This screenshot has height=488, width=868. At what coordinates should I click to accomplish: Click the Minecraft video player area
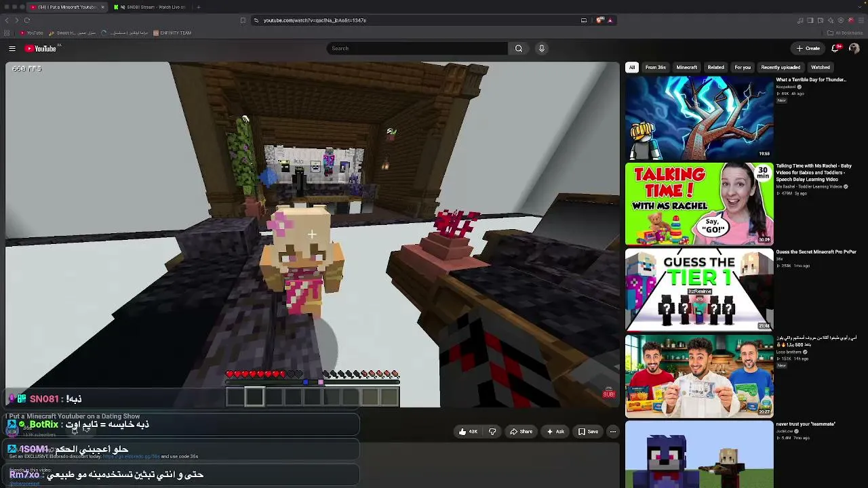point(313,235)
